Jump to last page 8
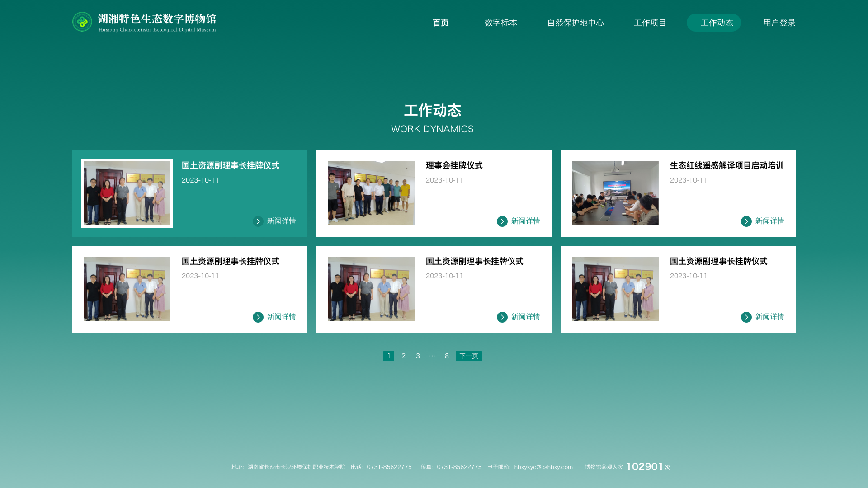The image size is (868, 488). click(x=447, y=356)
